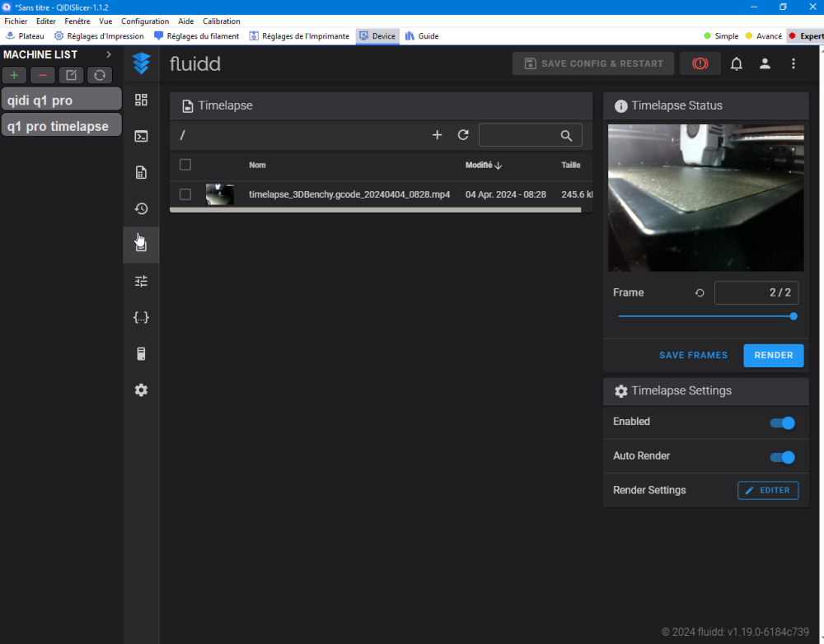Switch to the Device tab
824x644 pixels.
377,35
